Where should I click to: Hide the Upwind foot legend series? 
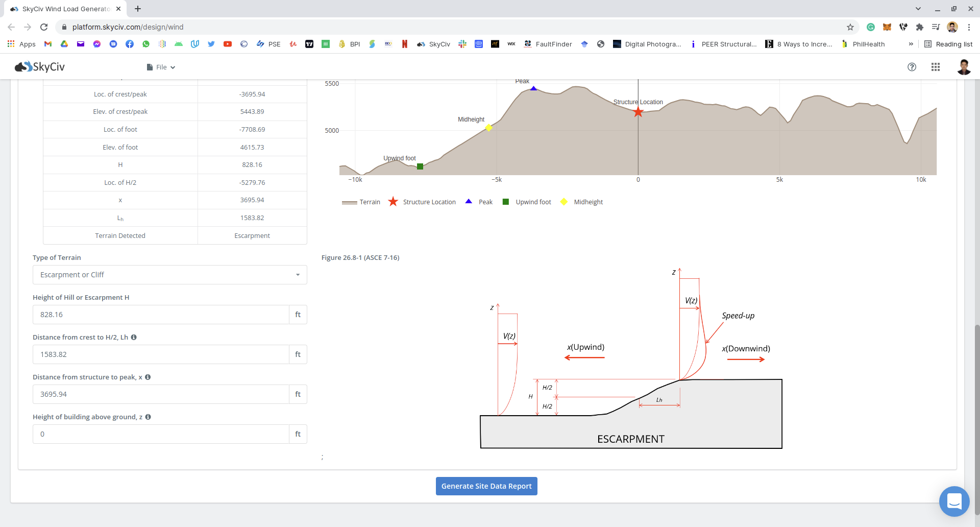pos(527,202)
